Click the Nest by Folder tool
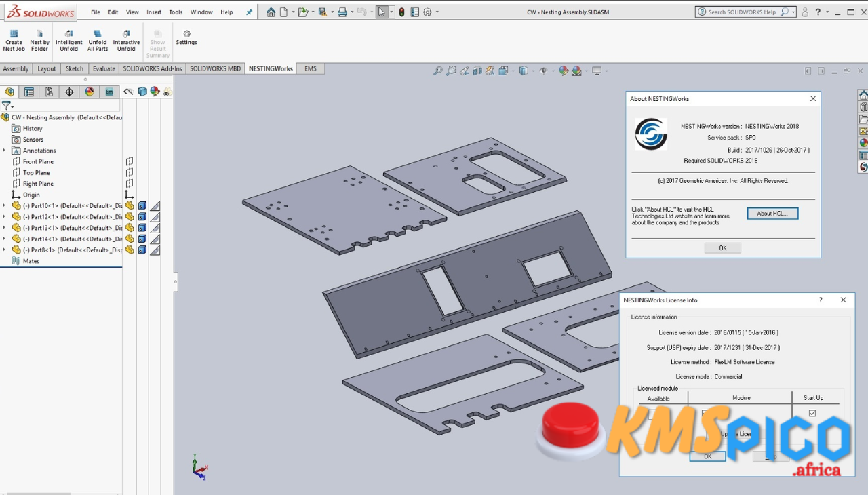The image size is (868, 495). 39,41
